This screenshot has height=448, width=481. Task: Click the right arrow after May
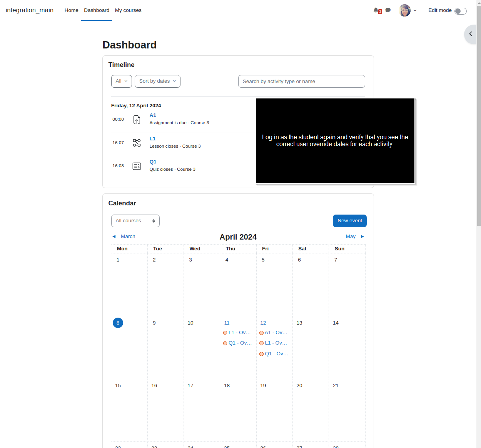pos(362,236)
